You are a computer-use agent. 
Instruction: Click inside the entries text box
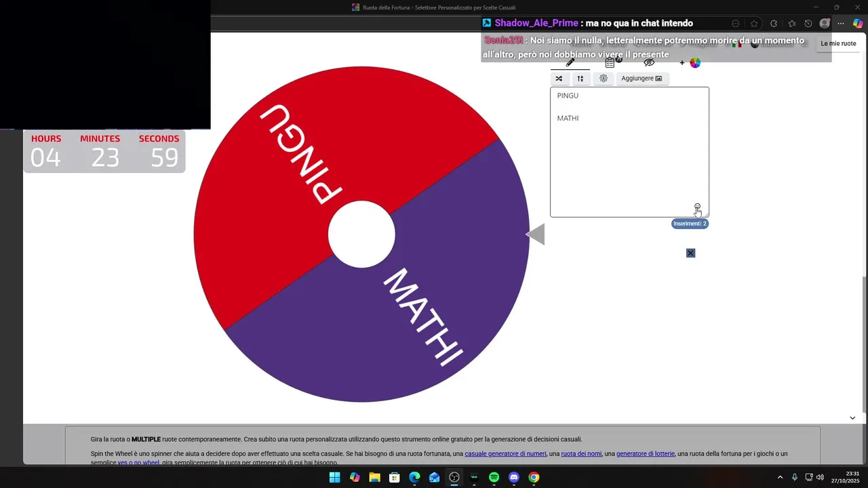[629, 152]
